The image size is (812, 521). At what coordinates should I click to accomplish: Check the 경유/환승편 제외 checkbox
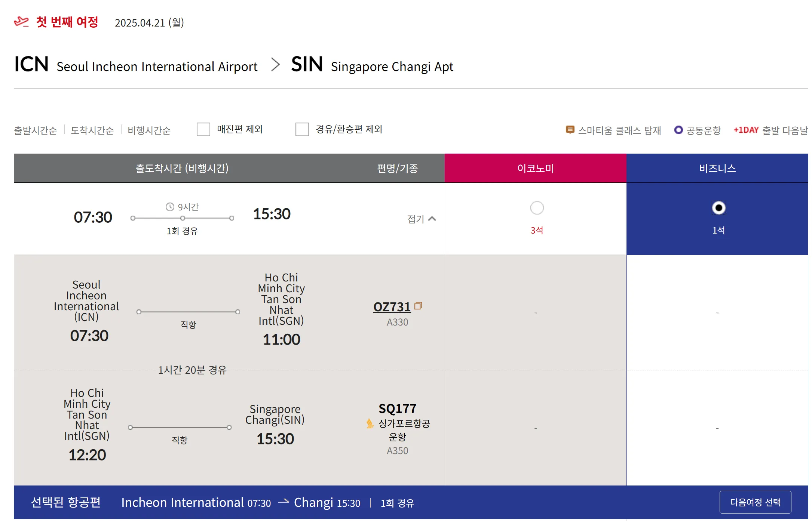[302, 129]
